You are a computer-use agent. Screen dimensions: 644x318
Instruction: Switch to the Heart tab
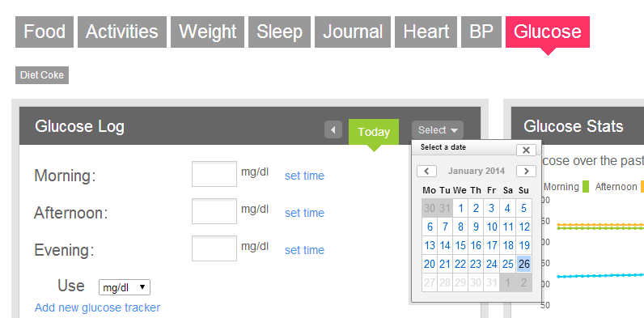point(426,32)
